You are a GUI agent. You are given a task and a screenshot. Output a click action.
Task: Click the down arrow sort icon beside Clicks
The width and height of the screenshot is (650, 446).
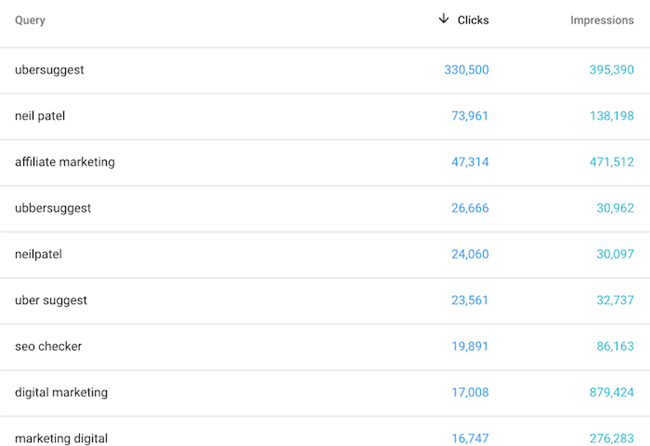pos(444,19)
